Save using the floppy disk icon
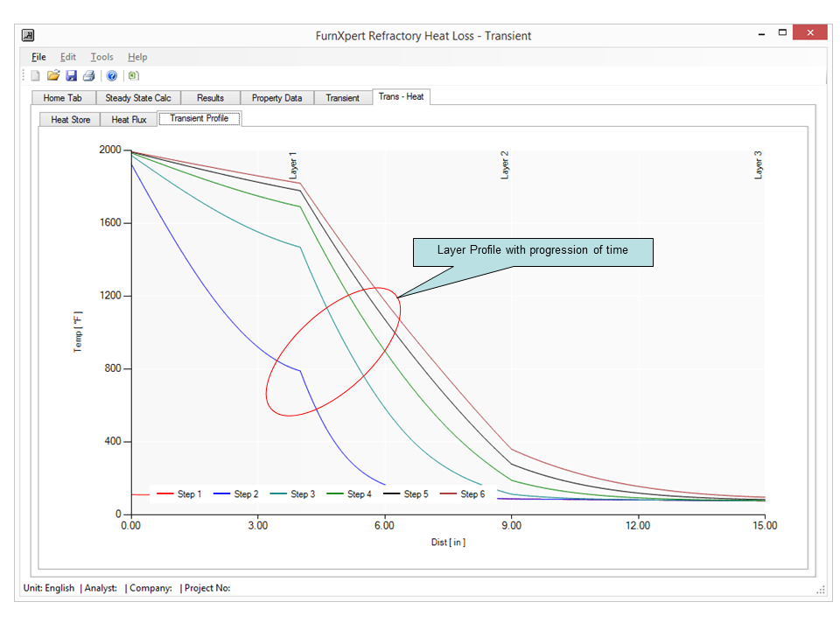The height and width of the screenshot is (630, 840). (x=71, y=75)
